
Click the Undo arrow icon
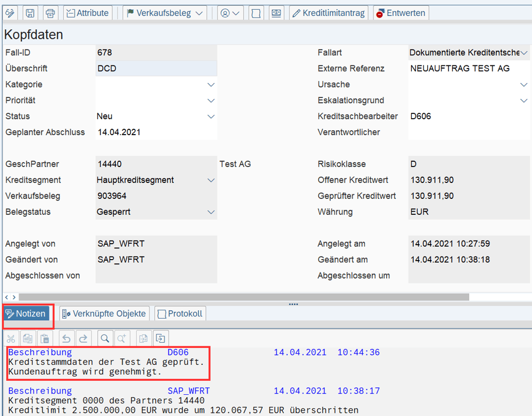point(66,338)
